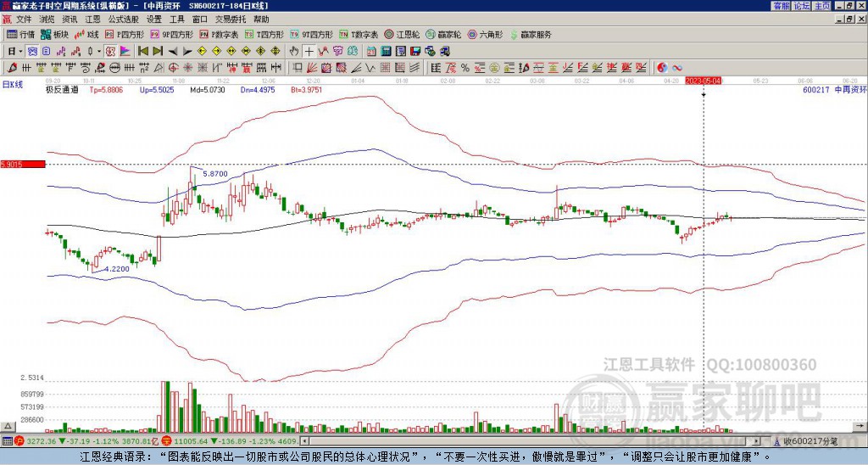The image size is (868, 465).
Task: Click the 行情 toolbar button
Action: 21,35
